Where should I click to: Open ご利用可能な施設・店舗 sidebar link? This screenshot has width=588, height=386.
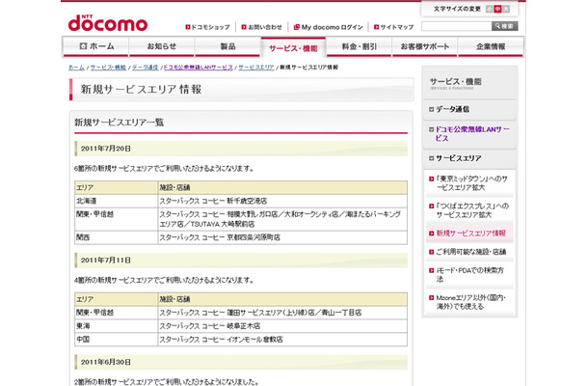469,252
